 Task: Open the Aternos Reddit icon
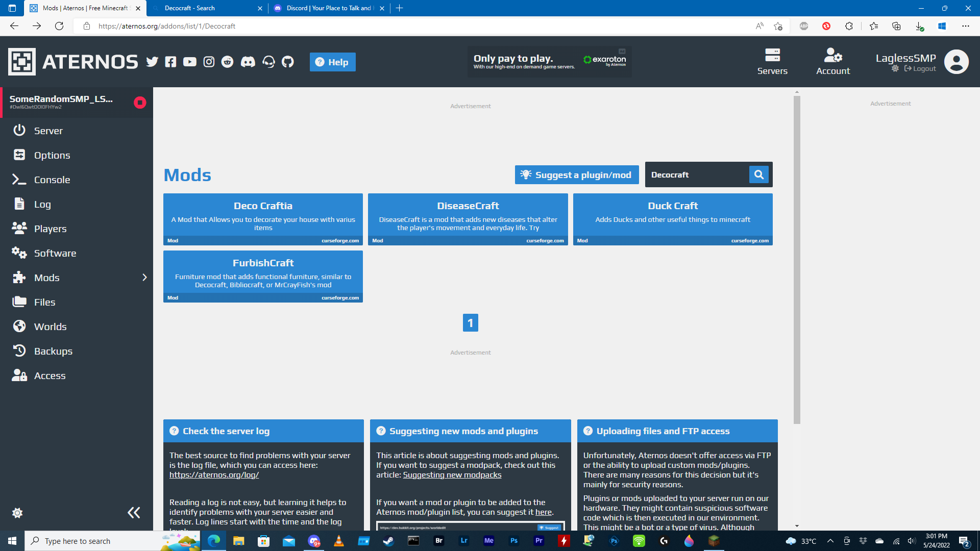[x=227, y=62]
